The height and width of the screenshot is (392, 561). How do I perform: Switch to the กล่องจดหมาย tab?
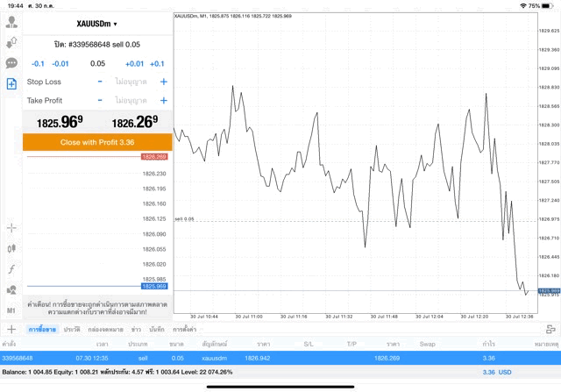click(x=105, y=330)
